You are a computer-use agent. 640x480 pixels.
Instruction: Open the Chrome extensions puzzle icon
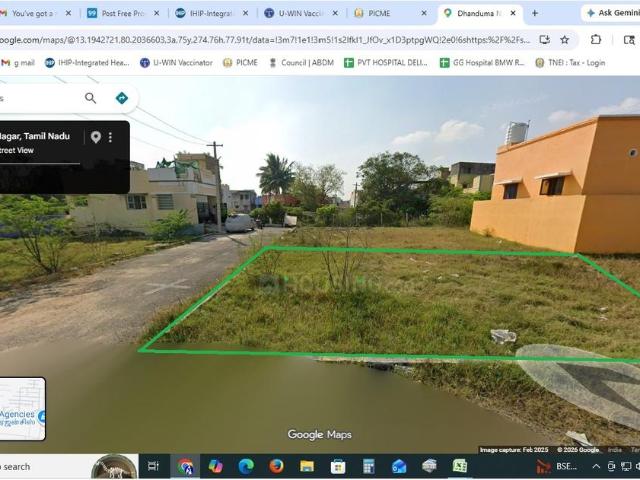[x=596, y=40]
